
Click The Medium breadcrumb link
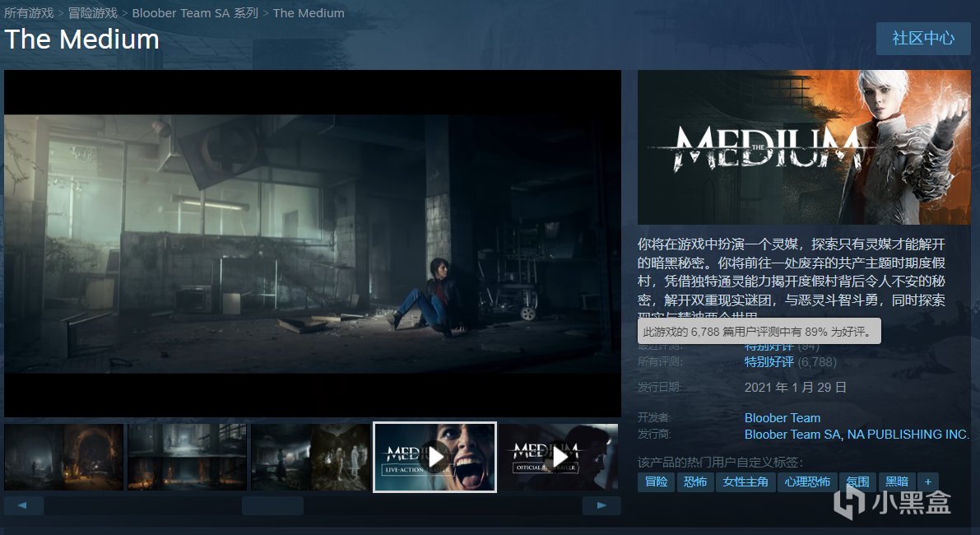point(309,12)
